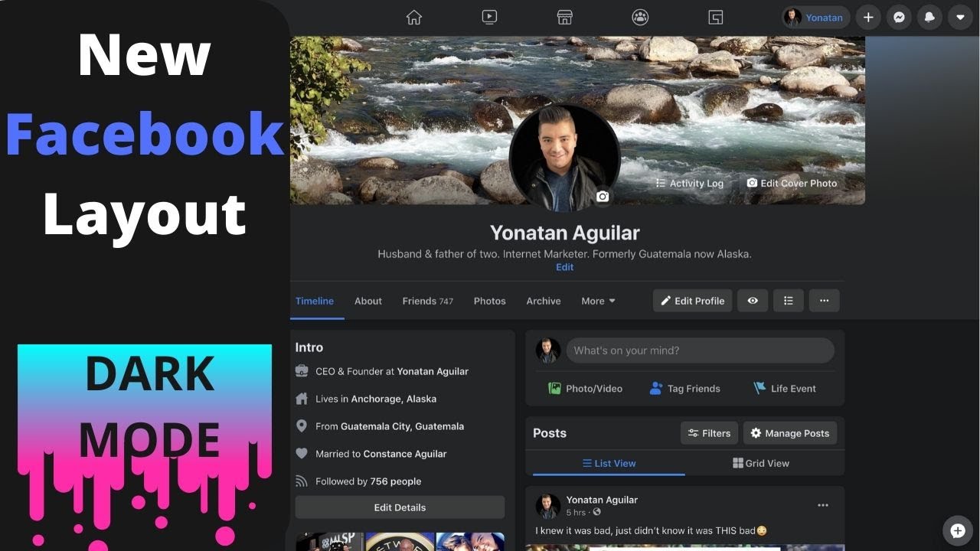Viewport: 980px width, 551px height.
Task: Open the post author name Yonatan Aguilar
Action: pos(602,500)
